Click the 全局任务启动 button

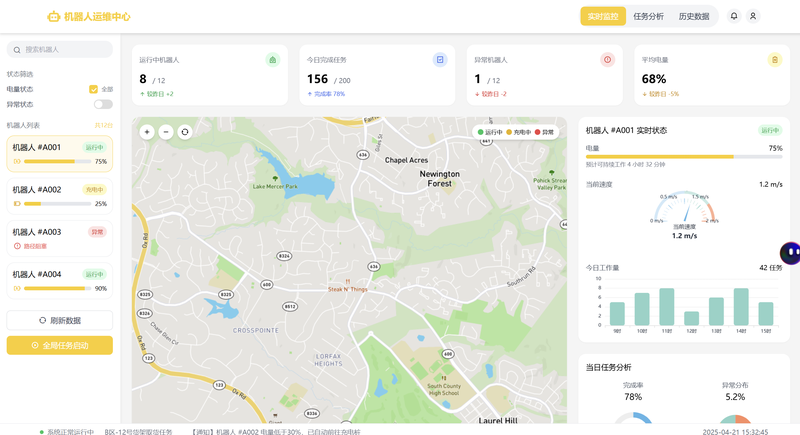click(x=60, y=346)
